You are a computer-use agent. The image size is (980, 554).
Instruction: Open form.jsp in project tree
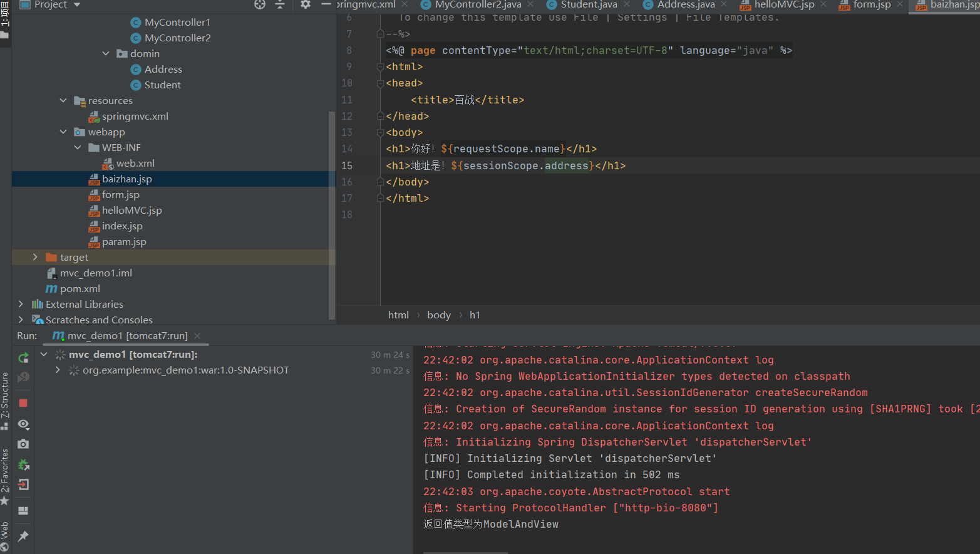(x=120, y=194)
